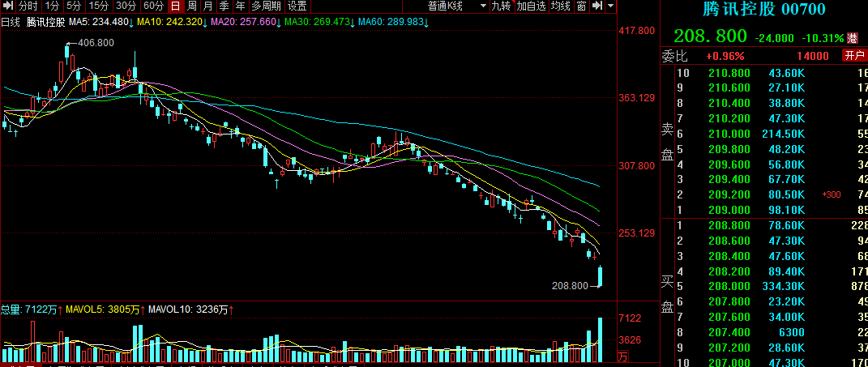Click the 开户 open account button
Screen dimensions: 868x367
click(854, 55)
